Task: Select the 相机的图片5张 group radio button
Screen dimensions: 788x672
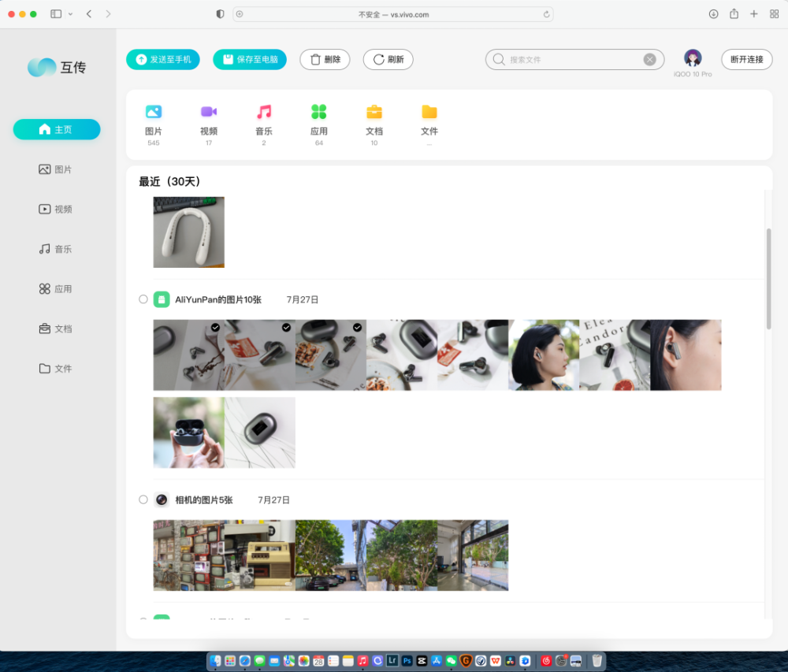Action: point(143,499)
